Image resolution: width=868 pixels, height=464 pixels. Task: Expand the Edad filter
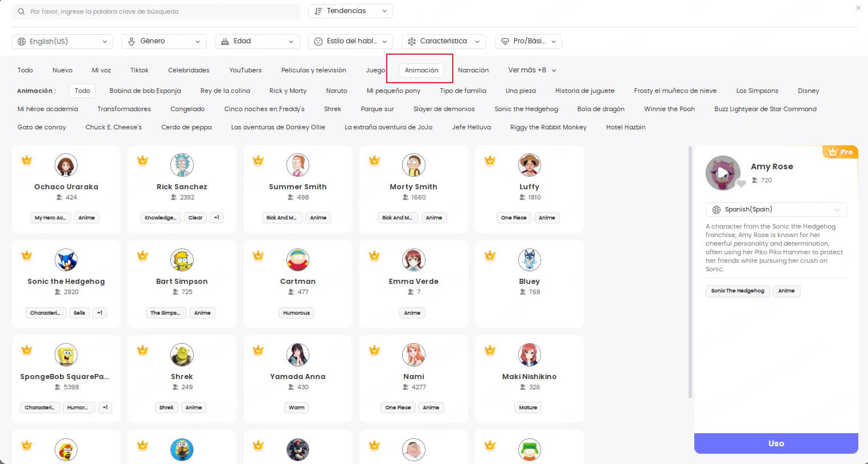point(257,41)
